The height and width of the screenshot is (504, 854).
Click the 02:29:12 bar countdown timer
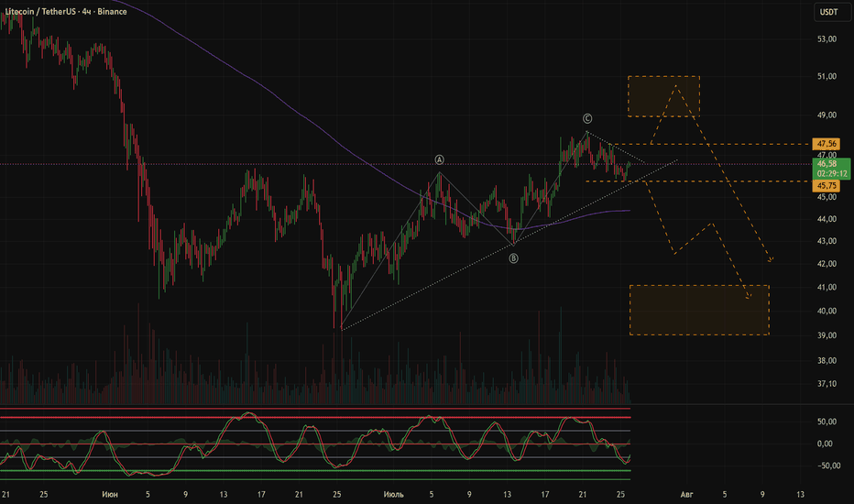point(832,174)
